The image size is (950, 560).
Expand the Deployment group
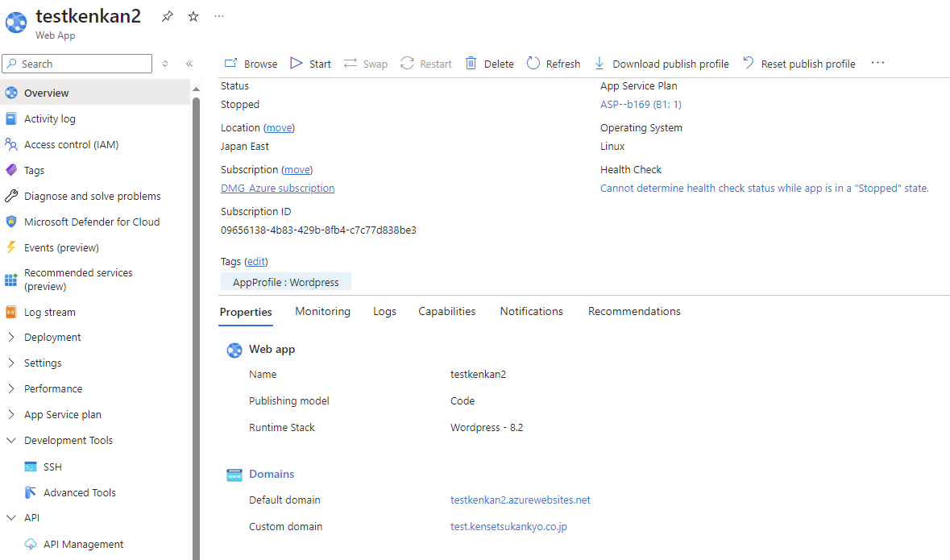(11, 337)
